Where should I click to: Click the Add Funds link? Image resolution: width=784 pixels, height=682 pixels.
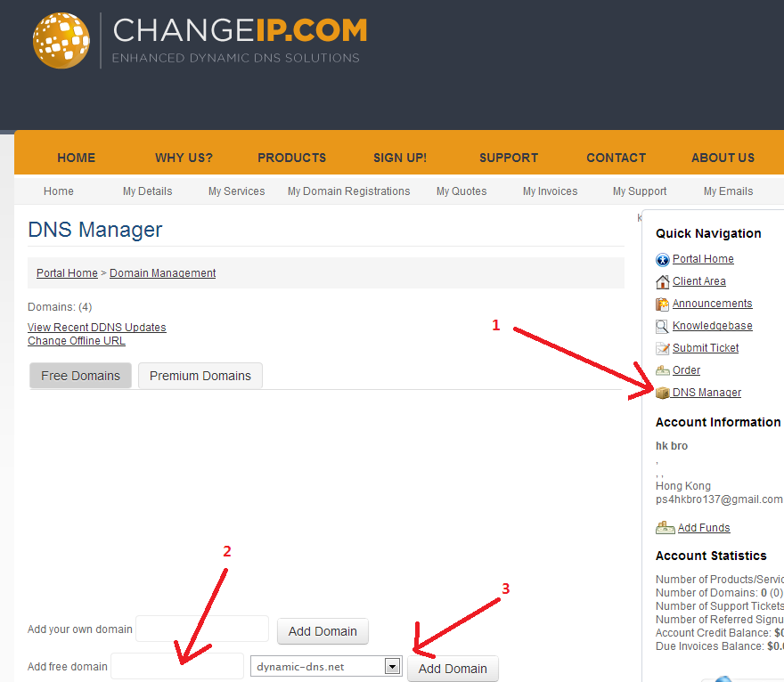[704, 528]
